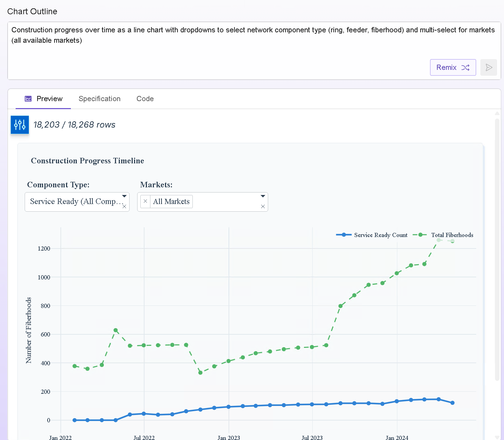Click the send arrow icon

pos(488,67)
